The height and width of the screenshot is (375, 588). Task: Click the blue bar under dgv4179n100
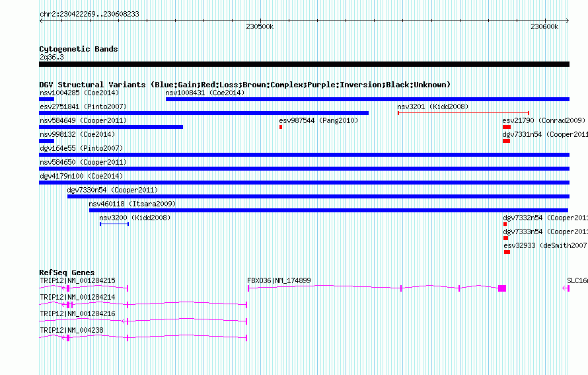coord(304,183)
